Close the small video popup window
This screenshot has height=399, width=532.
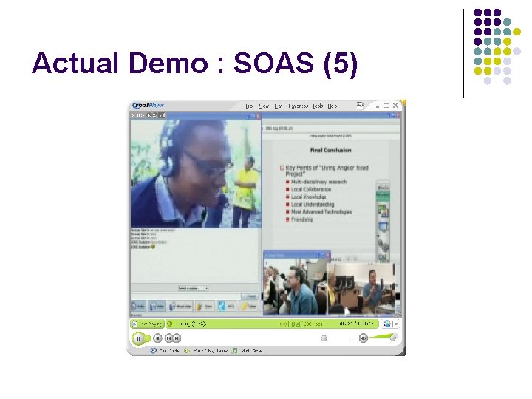click(328, 255)
